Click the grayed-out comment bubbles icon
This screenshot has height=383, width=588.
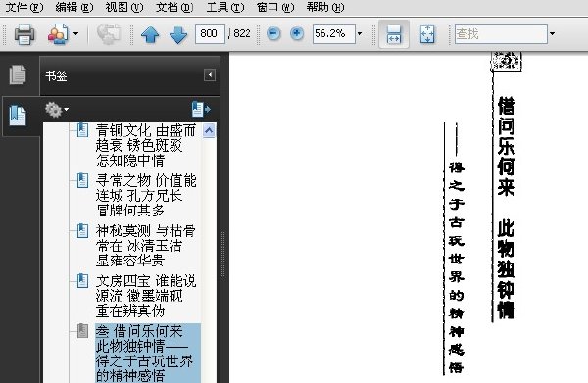109,34
